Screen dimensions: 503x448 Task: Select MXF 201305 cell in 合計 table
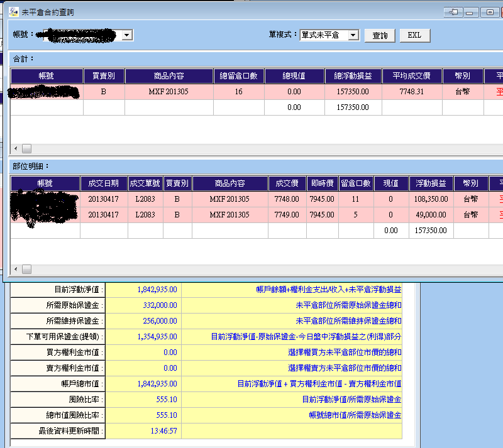(x=169, y=92)
